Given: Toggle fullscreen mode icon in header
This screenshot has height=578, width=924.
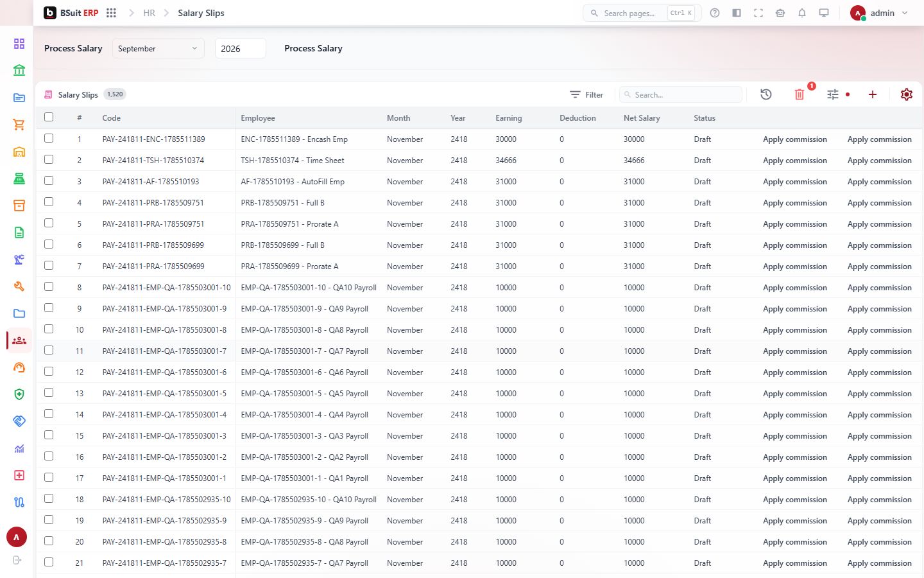Looking at the screenshot, I should 758,13.
